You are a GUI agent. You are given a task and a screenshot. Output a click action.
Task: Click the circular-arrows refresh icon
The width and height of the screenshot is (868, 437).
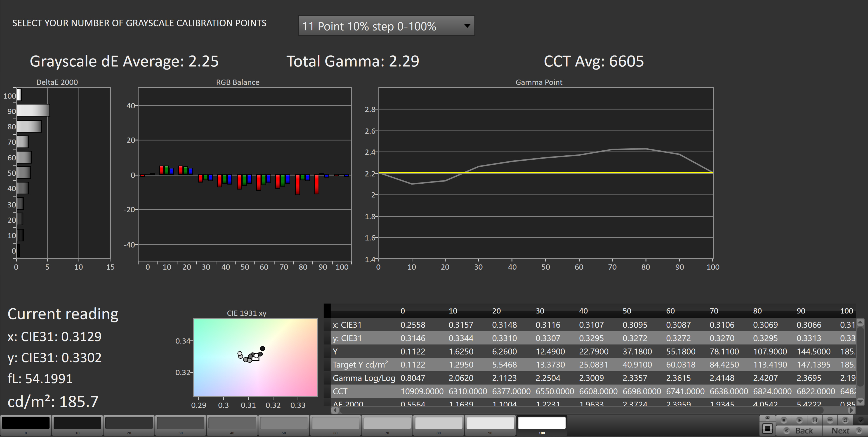pyautogui.click(x=845, y=420)
